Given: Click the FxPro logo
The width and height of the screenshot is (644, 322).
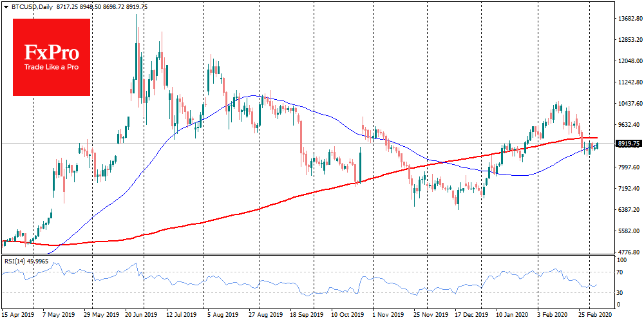Looking at the screenshot, I should (x=52, y=57).
